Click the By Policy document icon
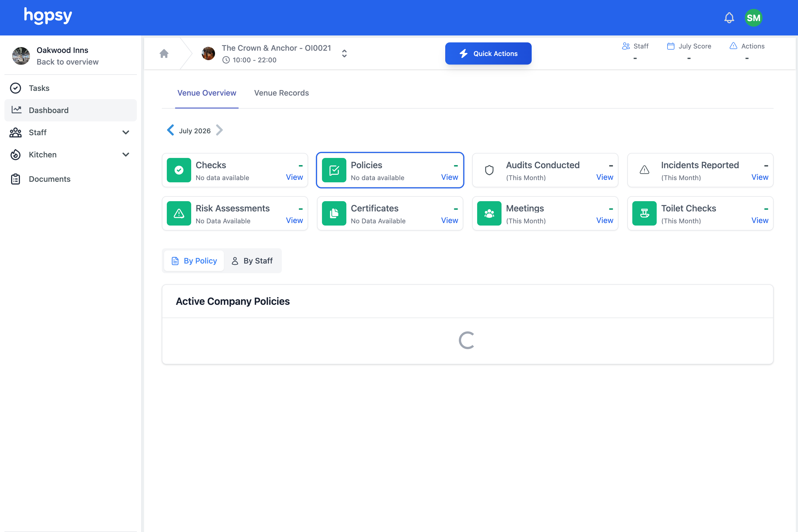Screen dimensions: 798x532 [x=175, y=261]
